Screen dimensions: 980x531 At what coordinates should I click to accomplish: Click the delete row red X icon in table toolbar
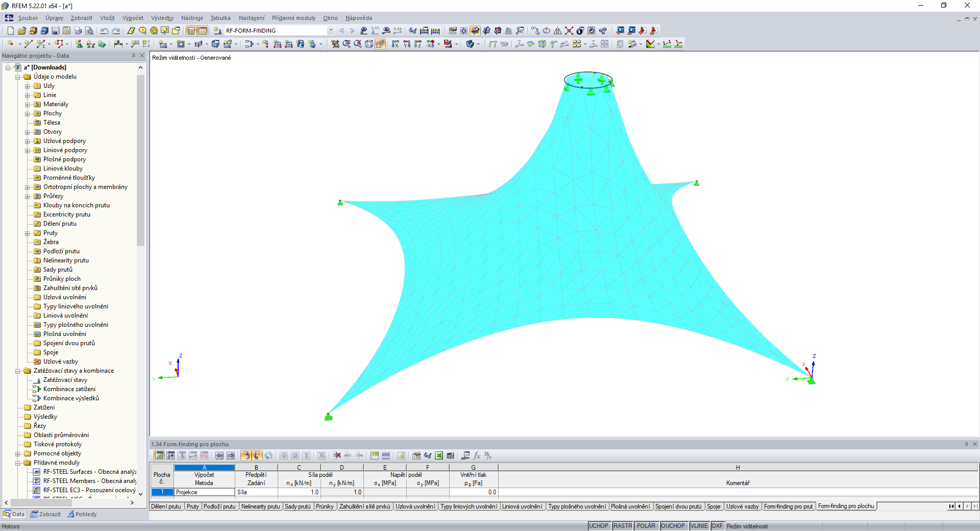[337, 455]
